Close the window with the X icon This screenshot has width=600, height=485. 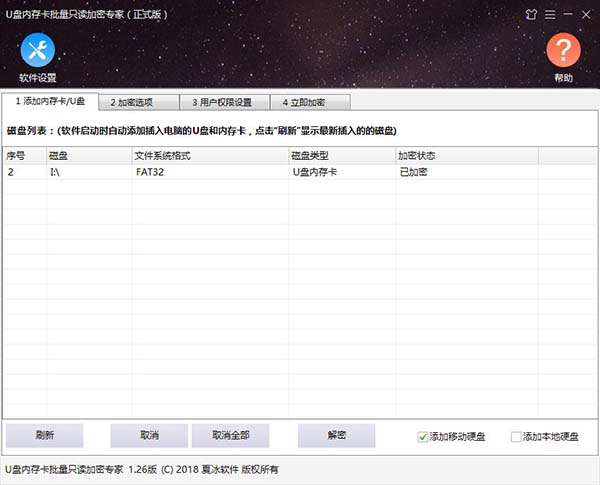pyautogui.click(x=586, y=15)
